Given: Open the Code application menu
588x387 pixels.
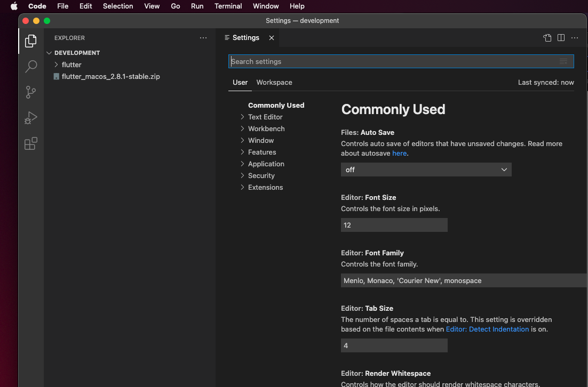Looking at the screenshot, I should pyautogui.click(x=37, y=6).
